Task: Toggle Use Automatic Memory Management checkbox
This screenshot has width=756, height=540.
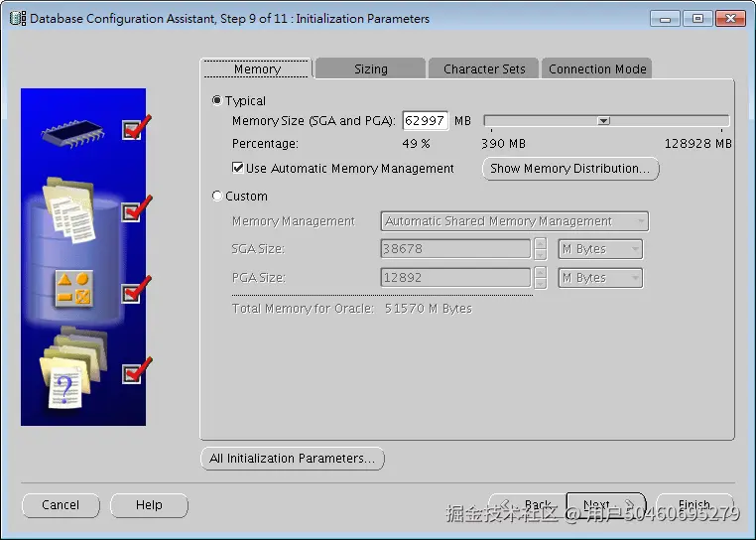Action: click(x=237, y=168)
